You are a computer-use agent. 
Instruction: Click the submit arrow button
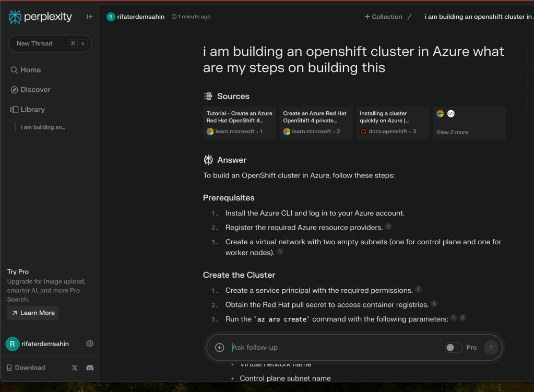pos(491,348)
